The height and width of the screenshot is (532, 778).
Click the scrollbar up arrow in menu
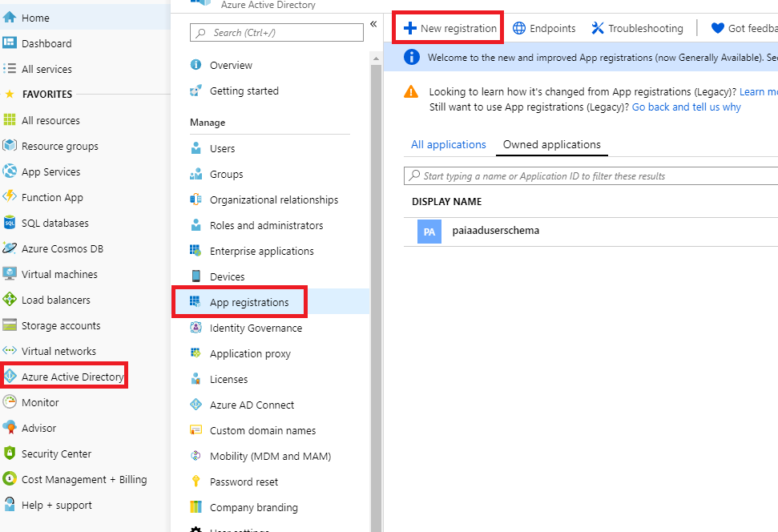376,58
